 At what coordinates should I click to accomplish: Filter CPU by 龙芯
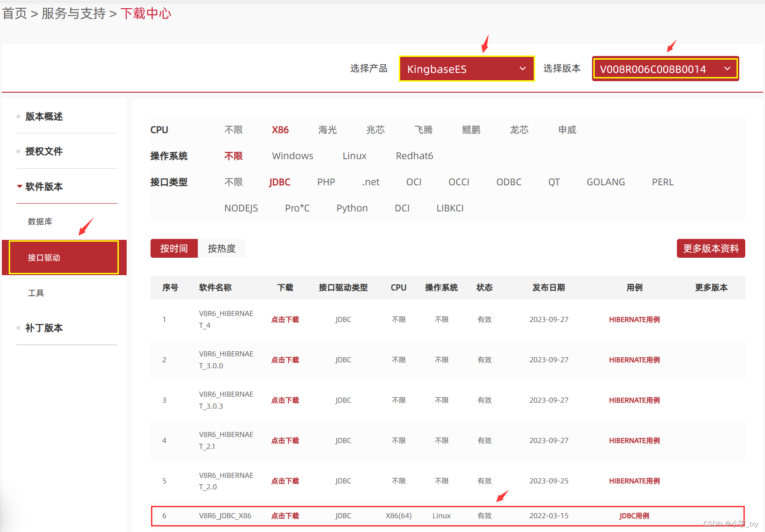(x=519, y=130)
